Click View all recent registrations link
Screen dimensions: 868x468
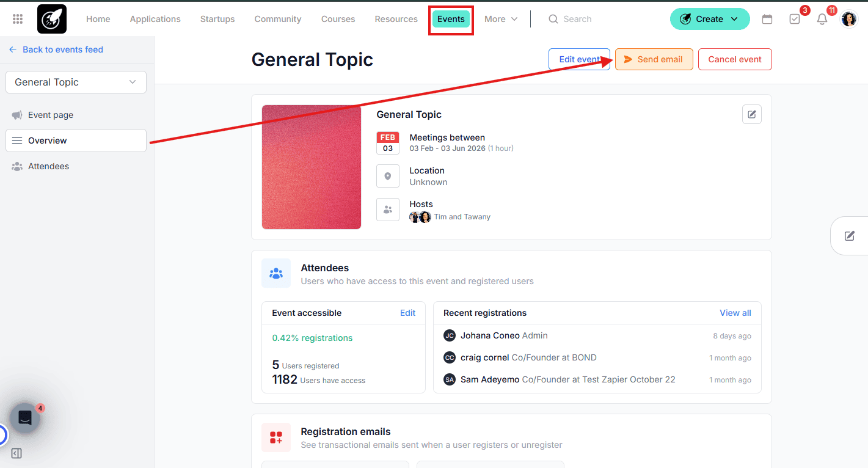click(735, 313)
